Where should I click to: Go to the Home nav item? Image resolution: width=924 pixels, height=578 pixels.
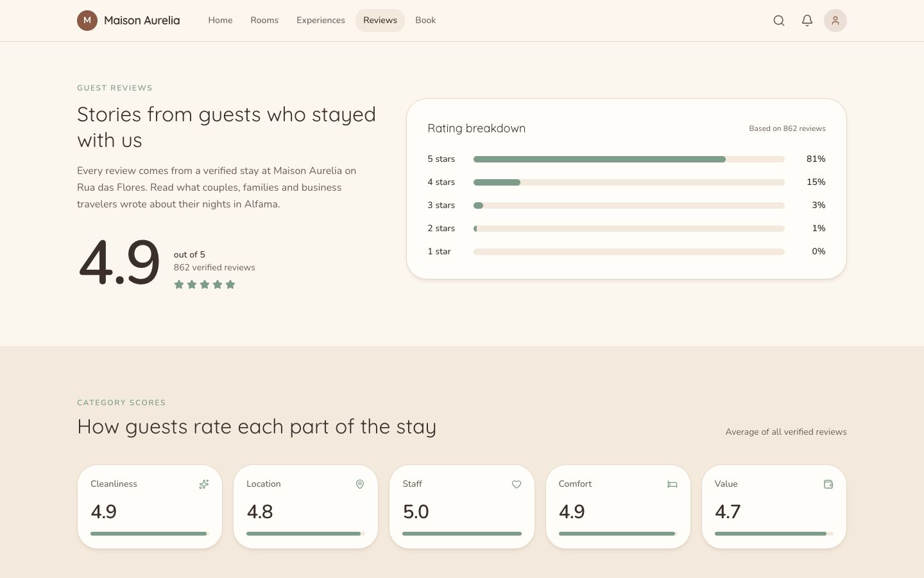[220, 21]
